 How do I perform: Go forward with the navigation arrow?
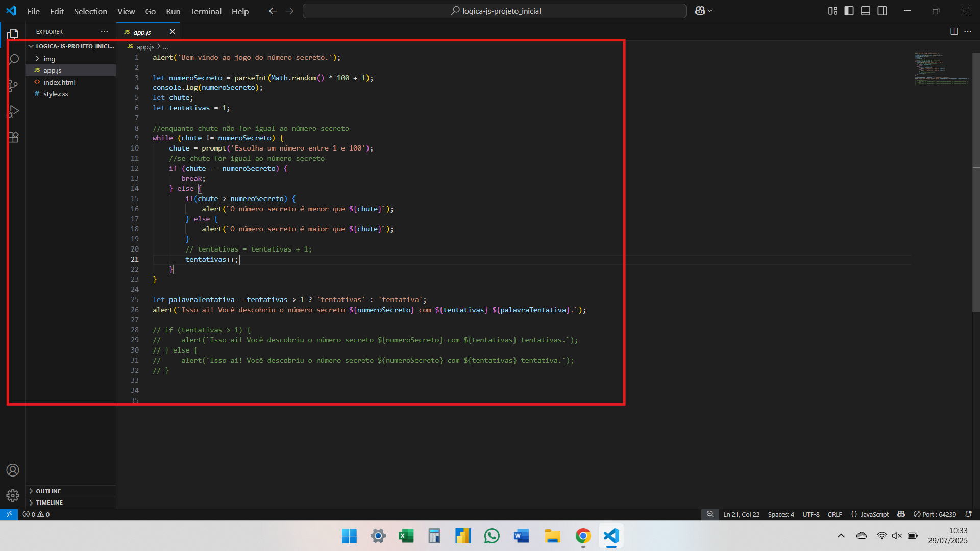pos(289,11)
